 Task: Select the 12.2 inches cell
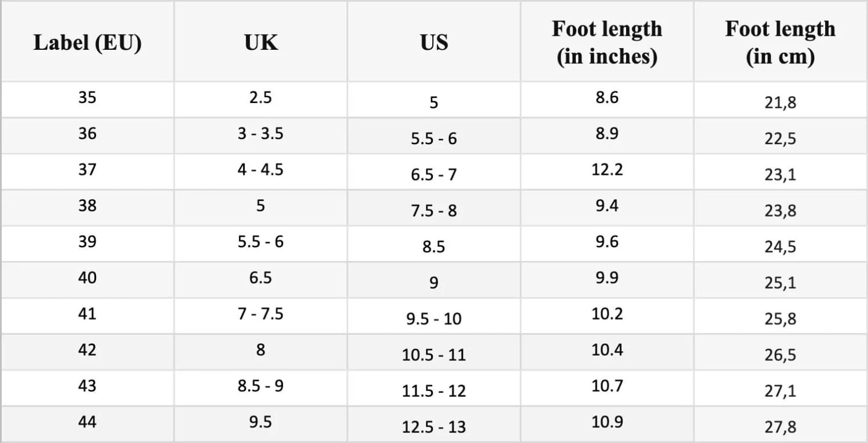click(x=607, y=170)
